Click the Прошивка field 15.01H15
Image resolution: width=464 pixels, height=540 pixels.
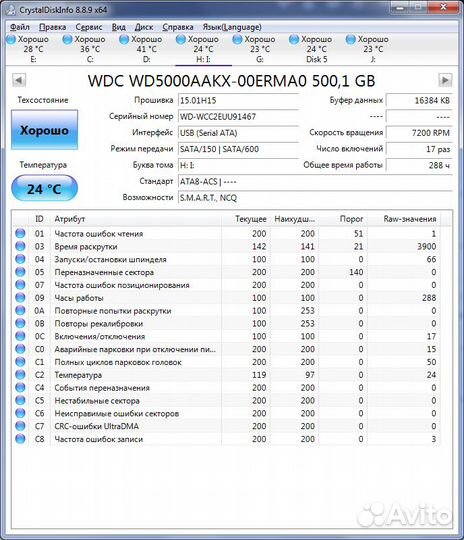(238, 101)
